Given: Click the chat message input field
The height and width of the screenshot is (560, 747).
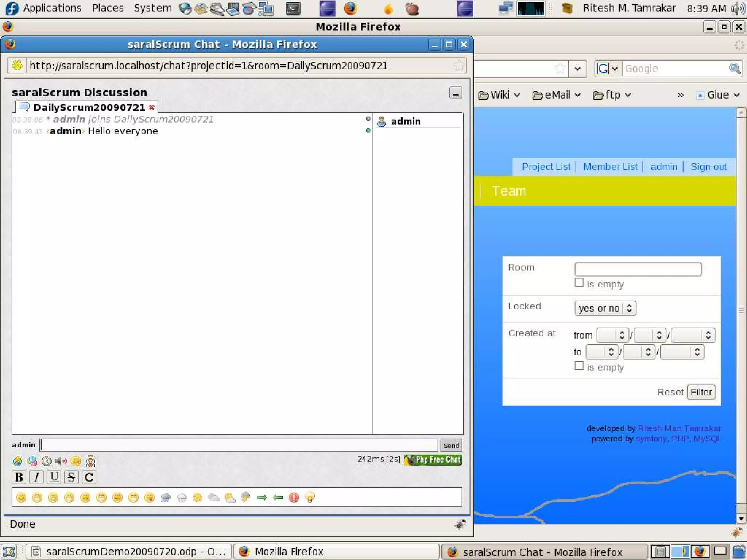Looking at the screenshot, I should (239, 445).
